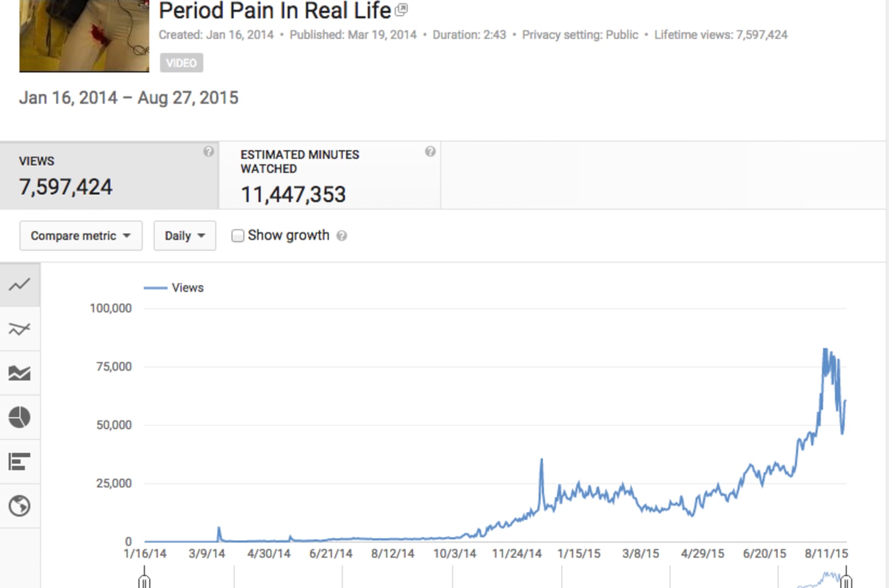Select the Views metric tab
The image size is (889, 588).
click(x=109, y=176)
